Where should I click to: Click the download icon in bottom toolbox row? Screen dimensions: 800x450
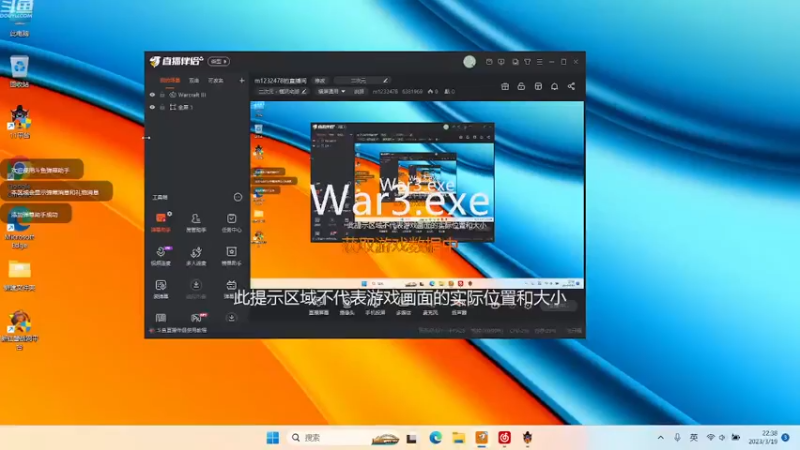click(231, 317)
